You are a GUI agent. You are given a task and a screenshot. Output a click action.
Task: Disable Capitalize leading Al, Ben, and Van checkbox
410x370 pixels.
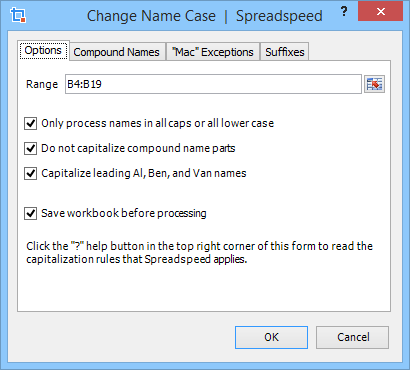coord(30,173)
